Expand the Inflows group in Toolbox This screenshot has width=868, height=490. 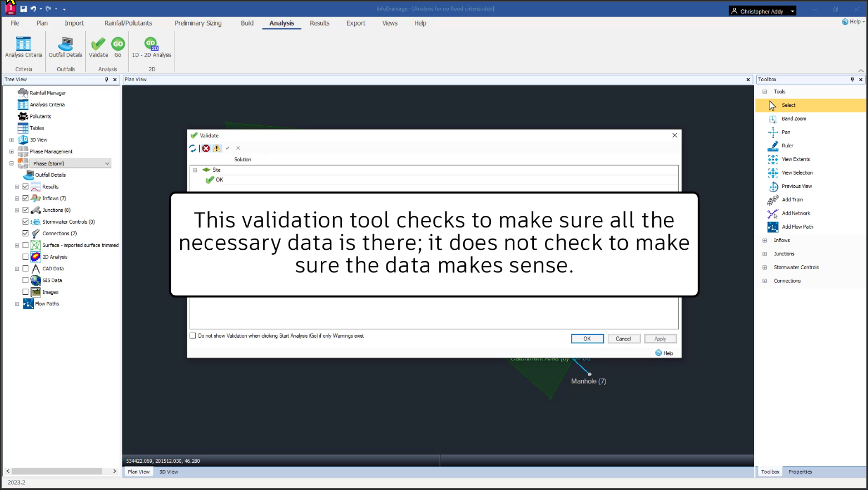(765, 240)
